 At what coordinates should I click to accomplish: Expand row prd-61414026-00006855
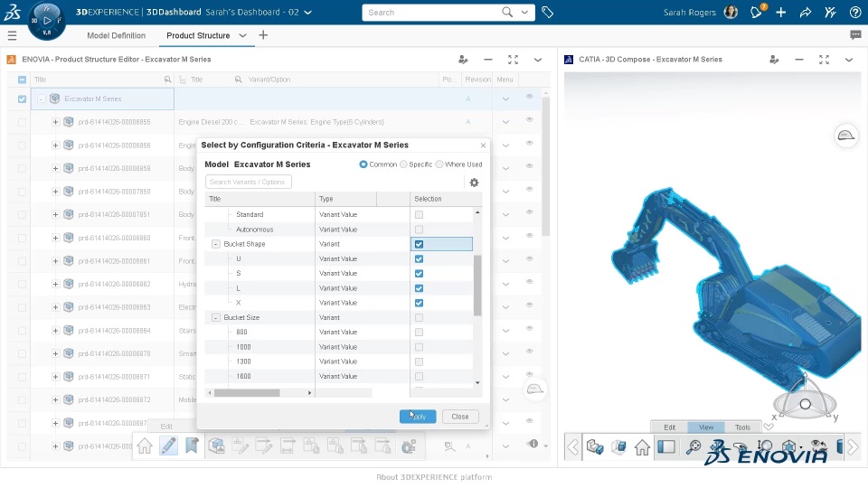pos(55,122)
